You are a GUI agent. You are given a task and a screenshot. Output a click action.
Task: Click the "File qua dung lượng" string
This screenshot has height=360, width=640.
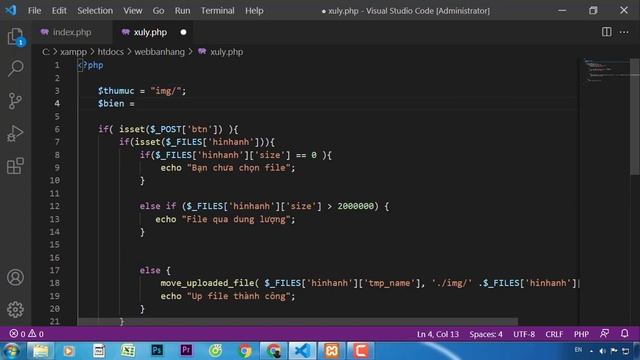(236, 219)
